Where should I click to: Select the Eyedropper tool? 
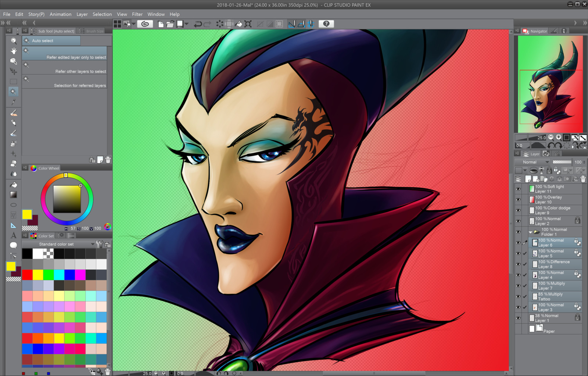tap(14, 102)
